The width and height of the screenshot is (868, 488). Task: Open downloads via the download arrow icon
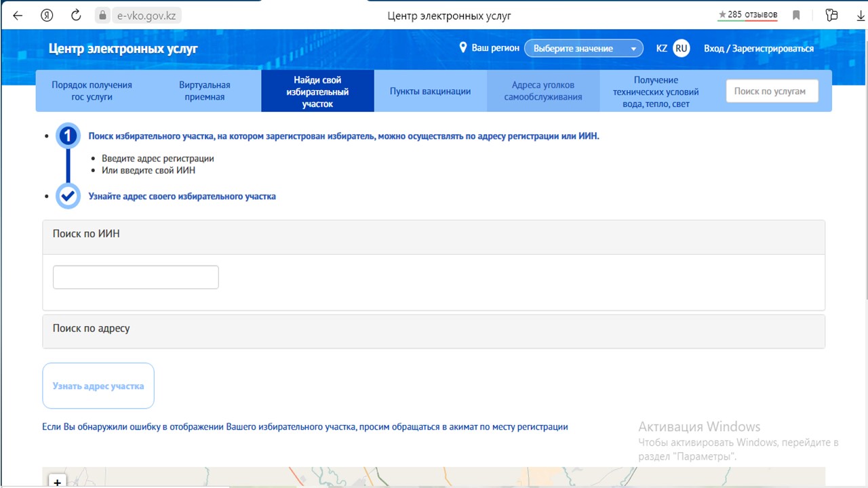point(861,15)
